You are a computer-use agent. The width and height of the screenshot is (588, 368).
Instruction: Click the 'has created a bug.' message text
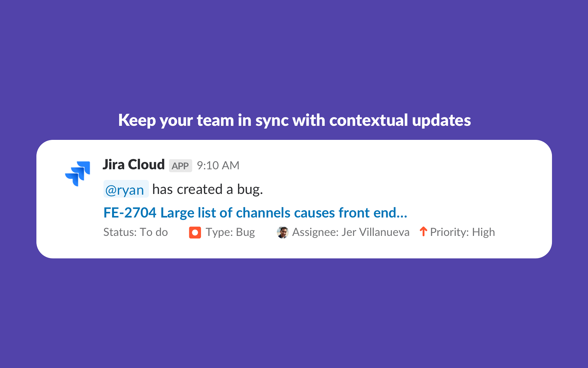[x=208, y=190]
